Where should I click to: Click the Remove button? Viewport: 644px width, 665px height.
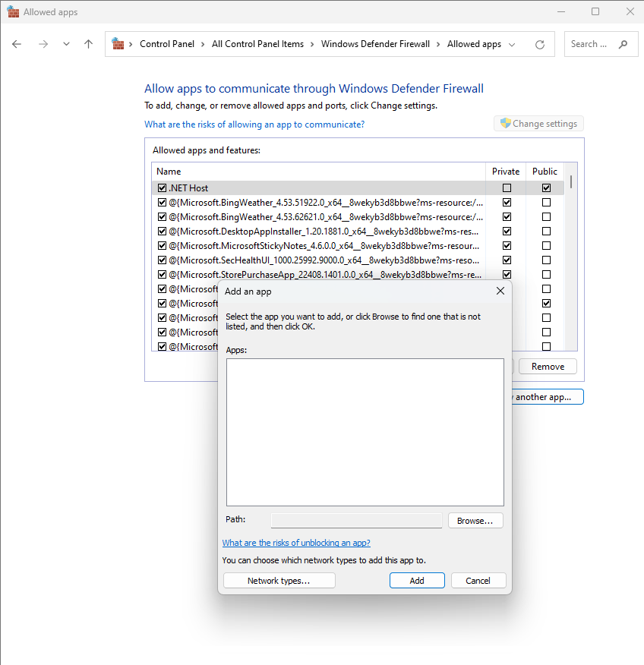548,367
